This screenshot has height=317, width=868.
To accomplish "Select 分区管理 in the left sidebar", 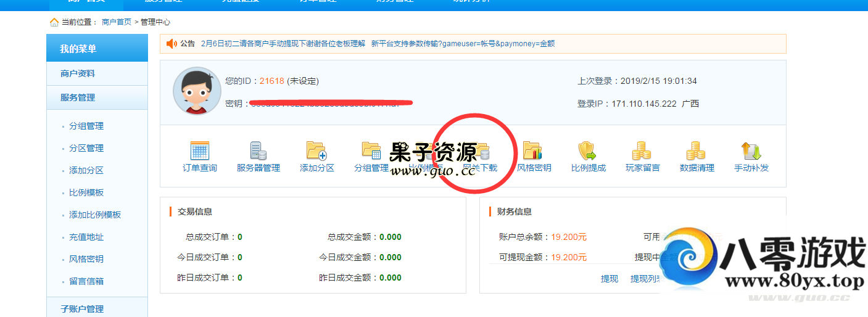I will [86, 148].
